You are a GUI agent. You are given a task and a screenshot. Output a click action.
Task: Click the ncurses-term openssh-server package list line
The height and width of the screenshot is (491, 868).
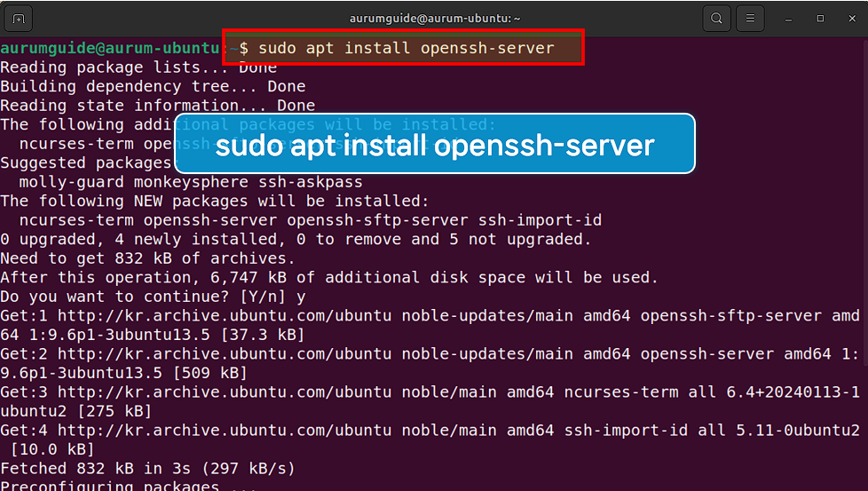[x=310, y=220]
